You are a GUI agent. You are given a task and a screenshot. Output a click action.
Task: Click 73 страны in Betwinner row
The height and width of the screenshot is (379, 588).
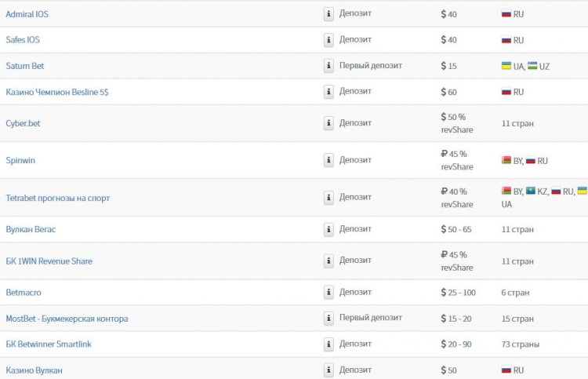pos(520,344)
